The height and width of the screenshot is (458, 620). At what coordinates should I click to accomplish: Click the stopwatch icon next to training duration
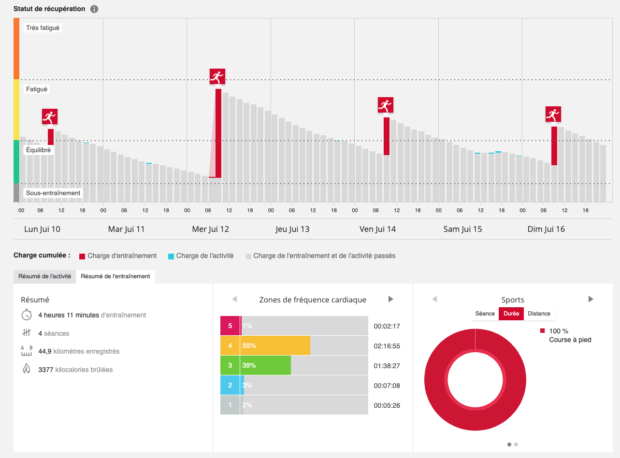26,315
